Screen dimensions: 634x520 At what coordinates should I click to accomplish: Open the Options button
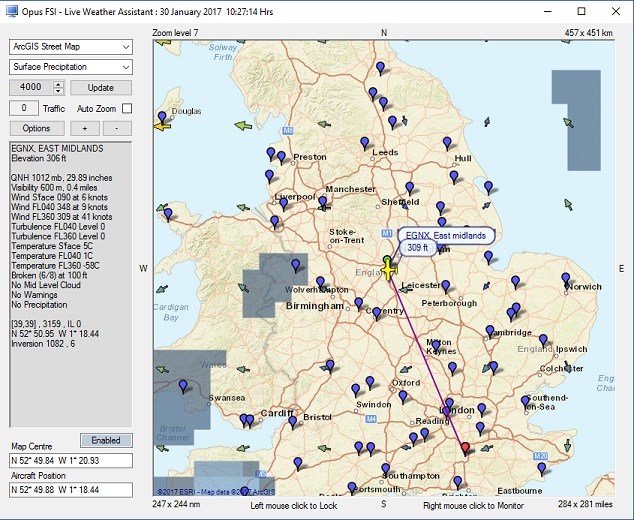37,128
